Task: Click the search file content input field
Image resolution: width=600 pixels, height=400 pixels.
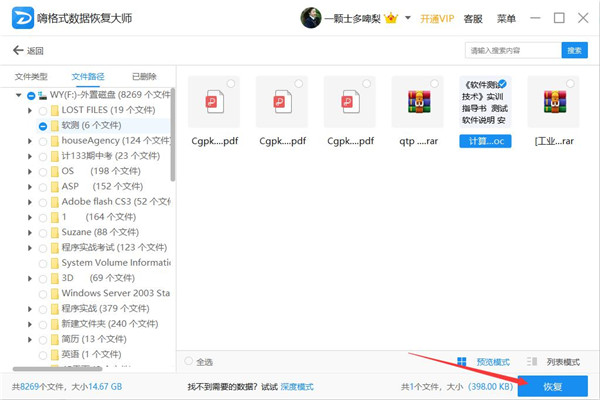Action: pyautogui.click(x=512, y=50)
